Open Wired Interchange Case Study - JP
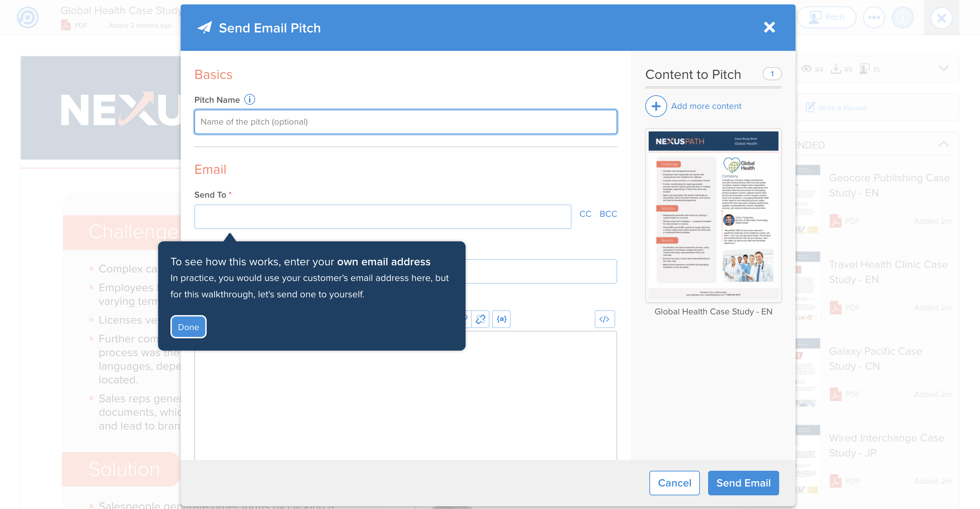This screenshot has width=980, height=509. point(886,445)
